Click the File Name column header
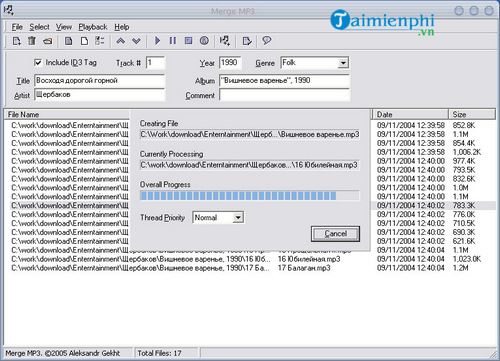This screenshot has width=500, height=361. click(67, 114)
